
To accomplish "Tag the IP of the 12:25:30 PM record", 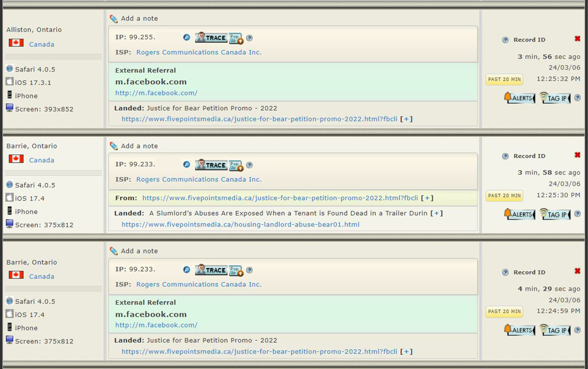I will [555, 214].
